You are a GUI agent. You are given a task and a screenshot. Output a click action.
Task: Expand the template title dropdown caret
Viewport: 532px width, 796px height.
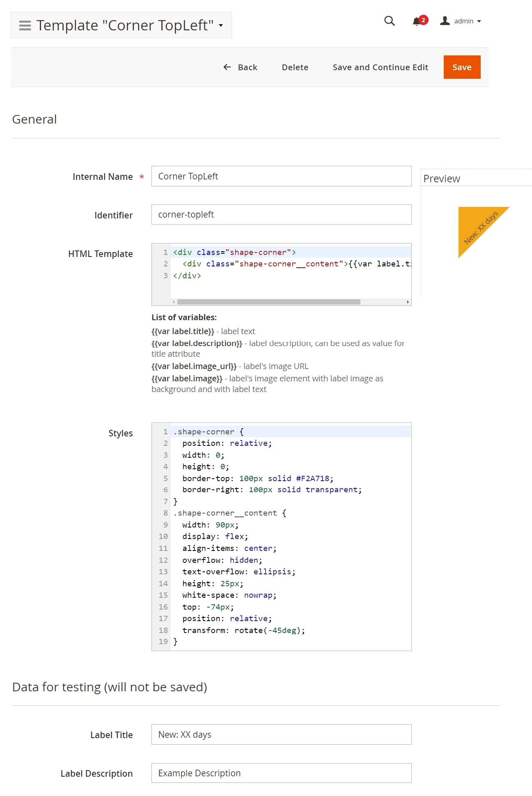221,25
